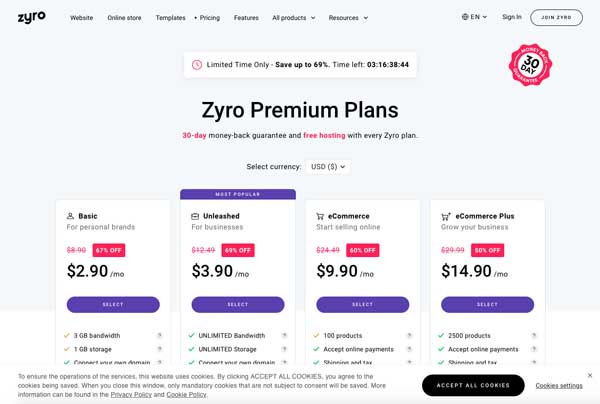Open the Privacy Policy link
This screenshot has height=404, width=600.
click(131, 394)
